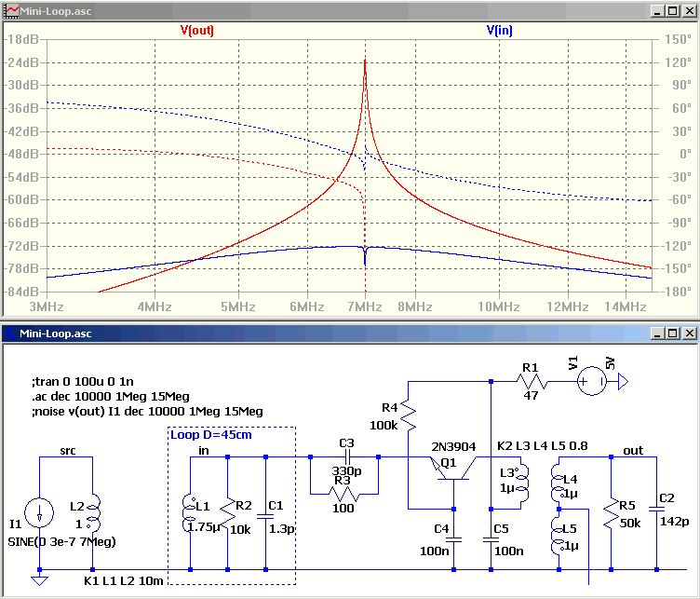
Task: Select inductor L1 inside the loop box
Action: click(190, 511)
